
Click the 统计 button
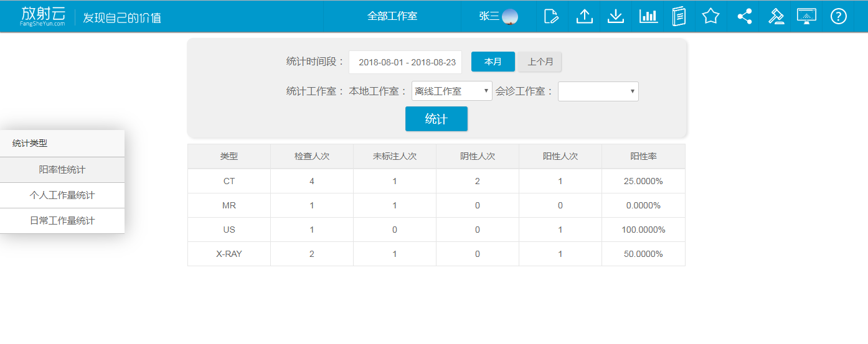pyautogui.click(x=436, y=119)
